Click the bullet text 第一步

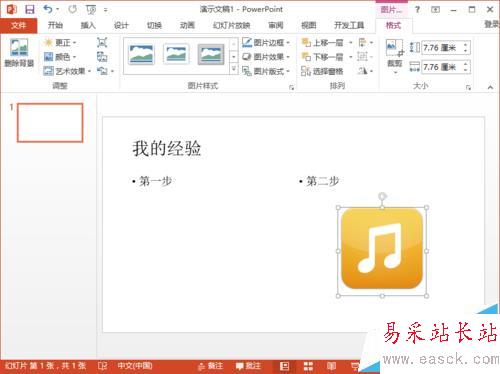(156, 181)
